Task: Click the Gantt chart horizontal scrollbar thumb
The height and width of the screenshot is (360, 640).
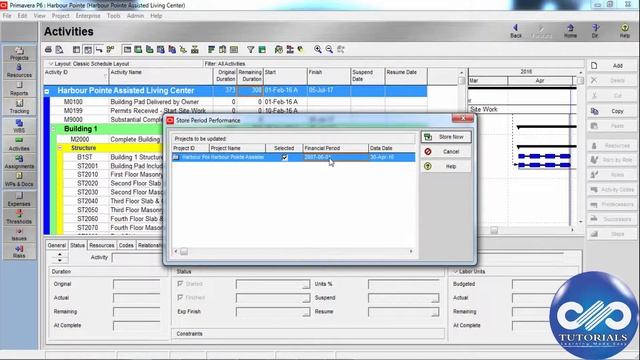Action: (494, 231)
